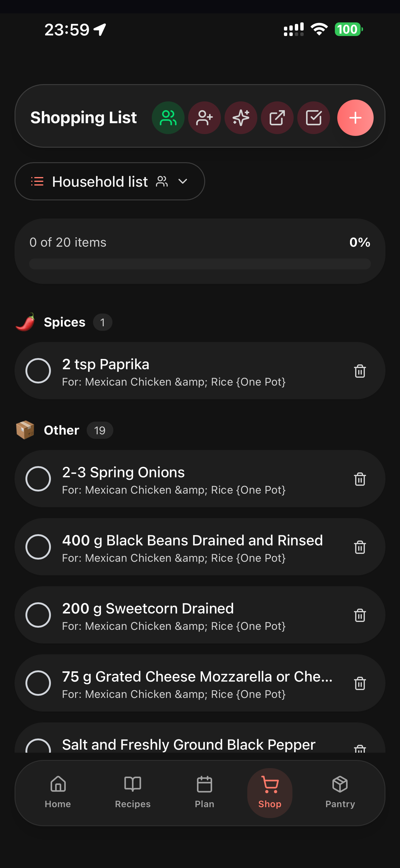Collapse the Spices category header
The height and width of the screenshot is (868, 400).
click(x=64, y=322)
